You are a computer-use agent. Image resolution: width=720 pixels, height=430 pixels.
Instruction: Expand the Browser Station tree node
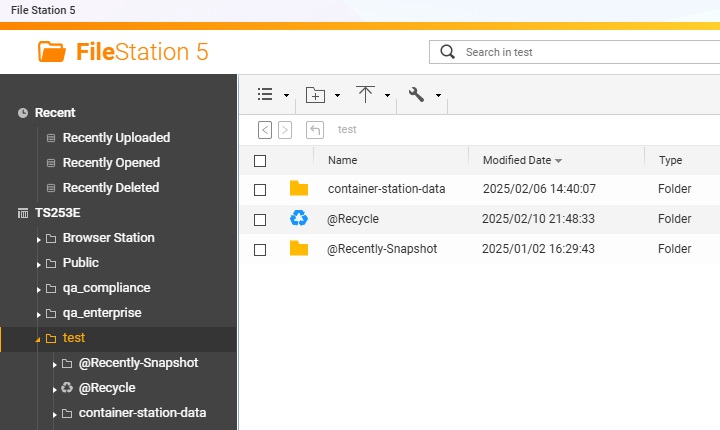coord(39,239)
